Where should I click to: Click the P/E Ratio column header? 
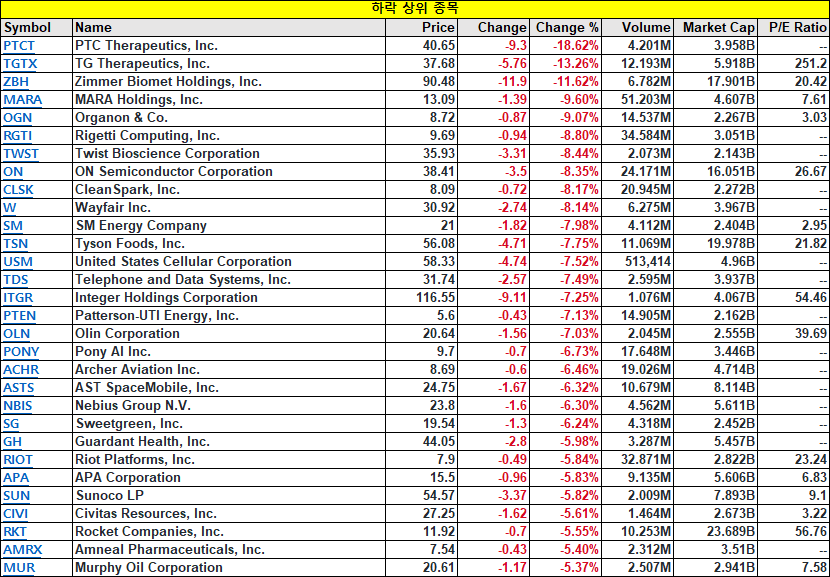[x=794, y=28]
